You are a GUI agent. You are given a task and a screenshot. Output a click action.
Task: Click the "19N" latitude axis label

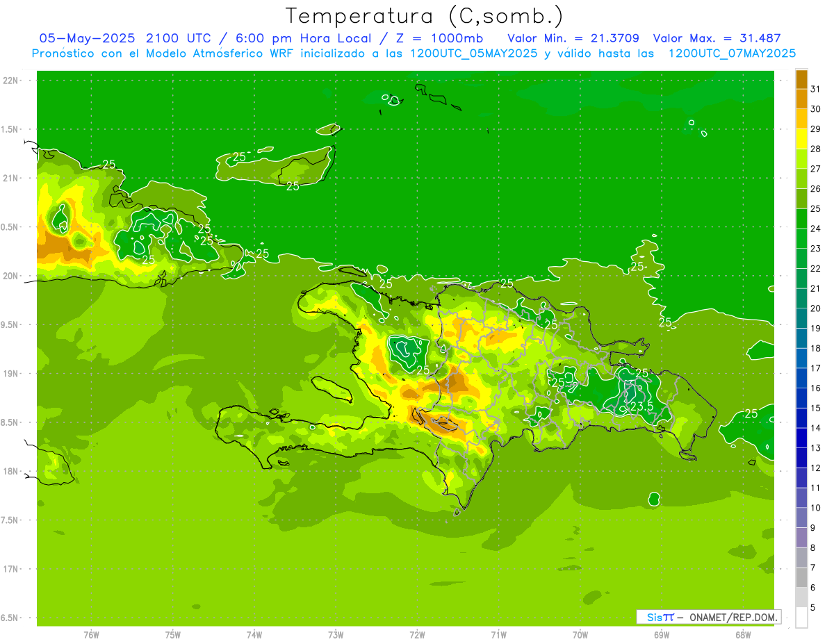click(x=10, y=374)
